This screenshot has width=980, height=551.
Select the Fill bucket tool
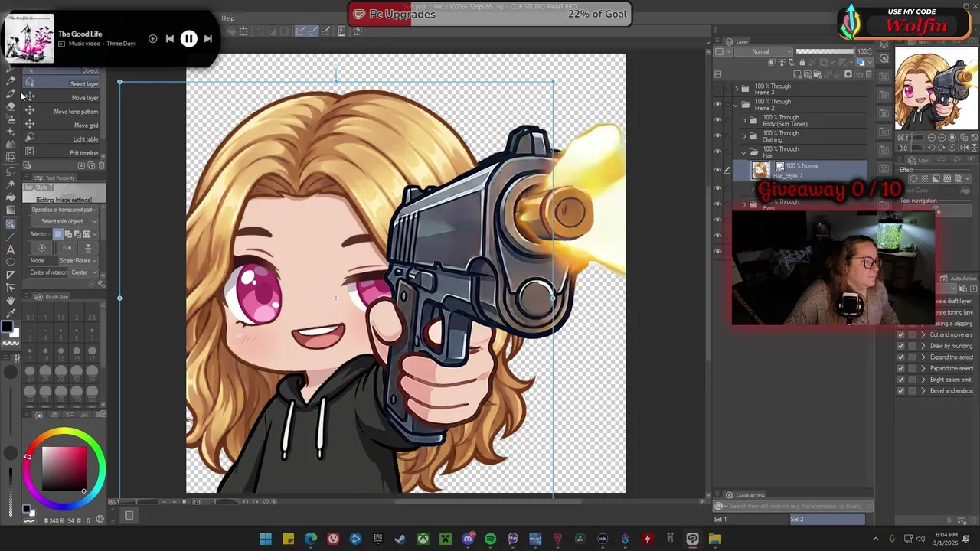tap(11, 196)
